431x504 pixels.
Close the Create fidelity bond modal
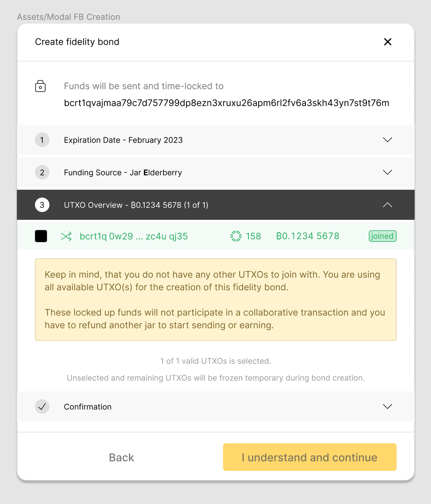[x=387, y=42]
